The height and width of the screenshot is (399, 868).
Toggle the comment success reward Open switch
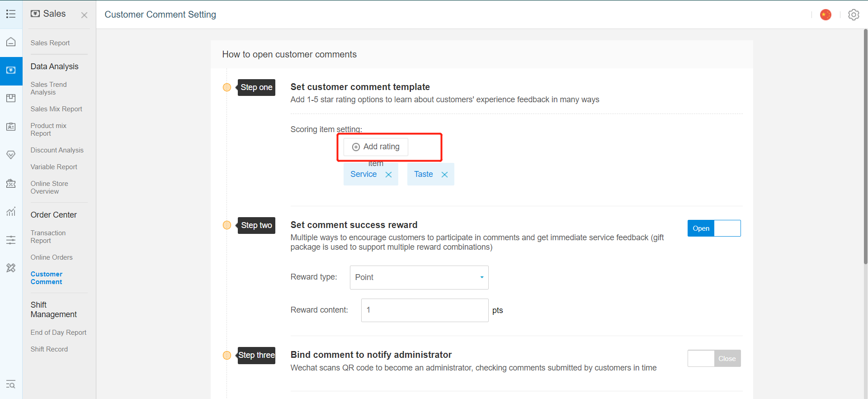click(714, 228)
